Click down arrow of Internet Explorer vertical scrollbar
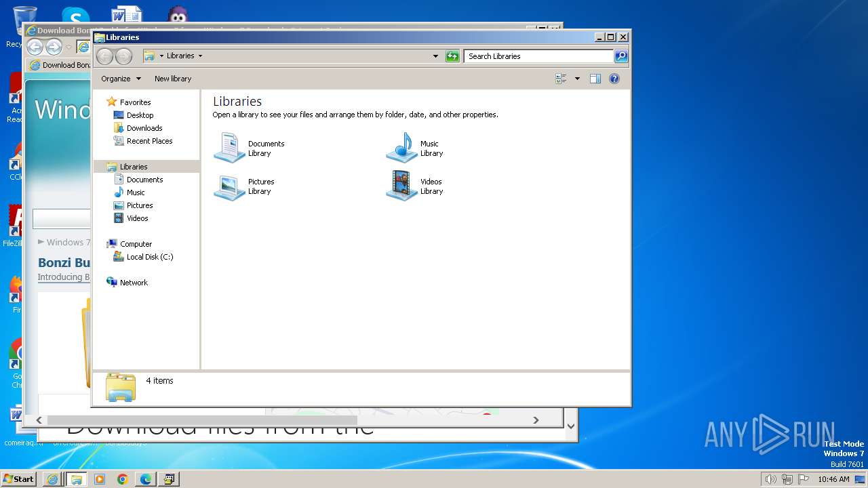The width and height of the screenshot is (868, 488). [571, 426]
